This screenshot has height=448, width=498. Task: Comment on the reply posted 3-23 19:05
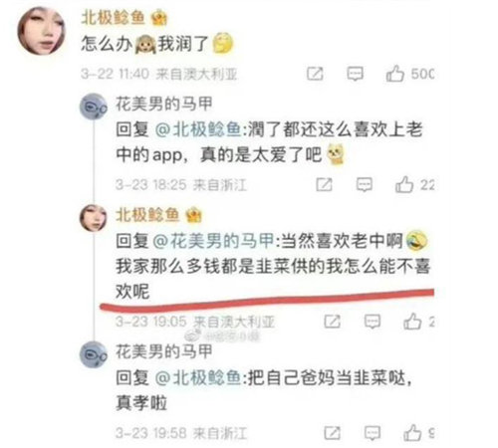tap(373, 322)
